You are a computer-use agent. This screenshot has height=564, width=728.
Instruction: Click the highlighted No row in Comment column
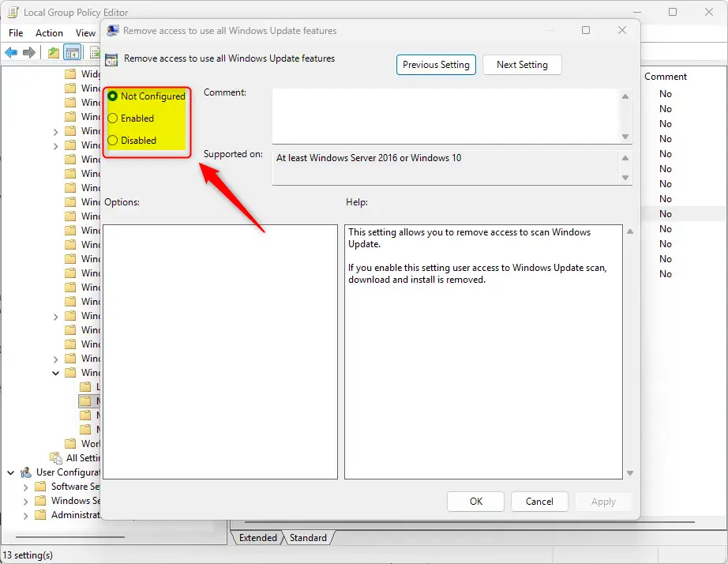pos(666,214)
